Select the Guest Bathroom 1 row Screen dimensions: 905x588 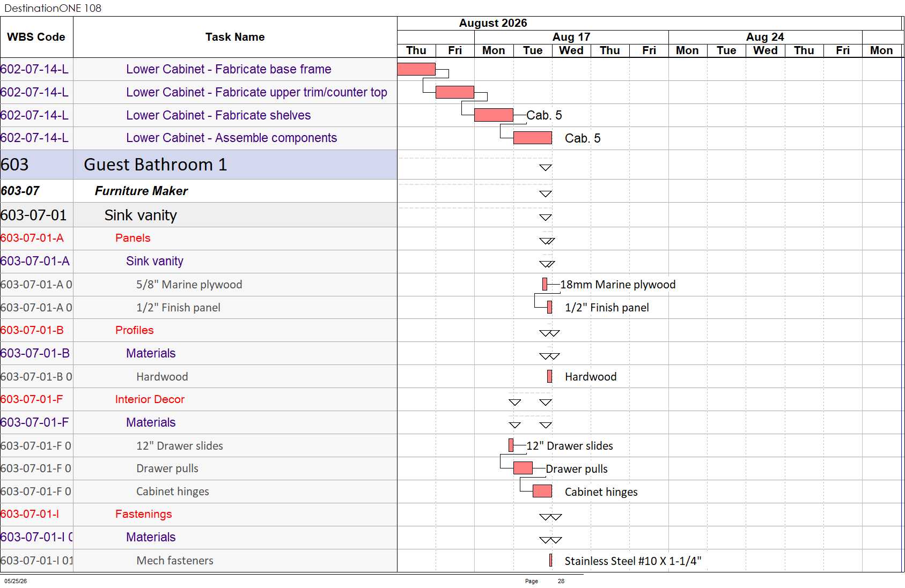(x=198, y=165)
